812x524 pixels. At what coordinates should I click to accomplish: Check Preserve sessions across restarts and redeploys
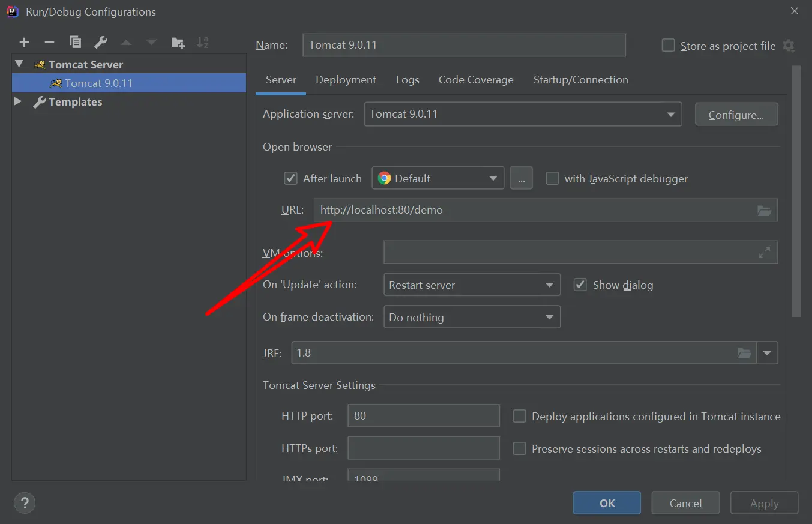coord(520,448)
